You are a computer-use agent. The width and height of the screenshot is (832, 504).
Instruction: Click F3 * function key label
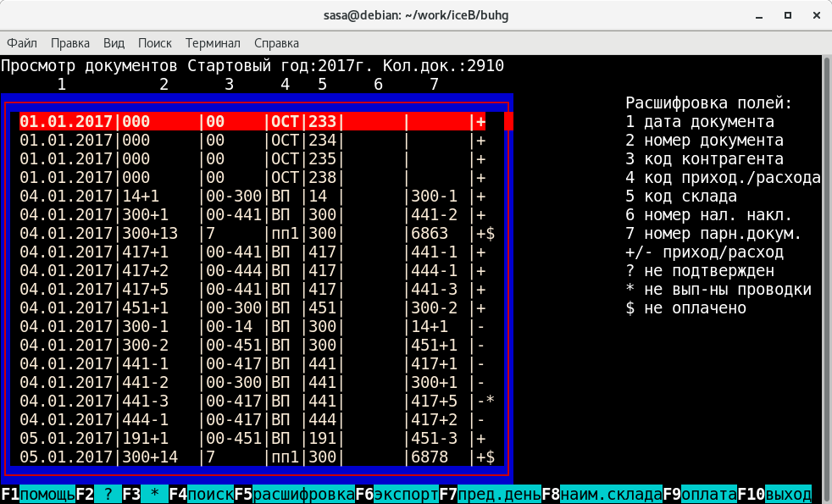[x=146, y=495]
